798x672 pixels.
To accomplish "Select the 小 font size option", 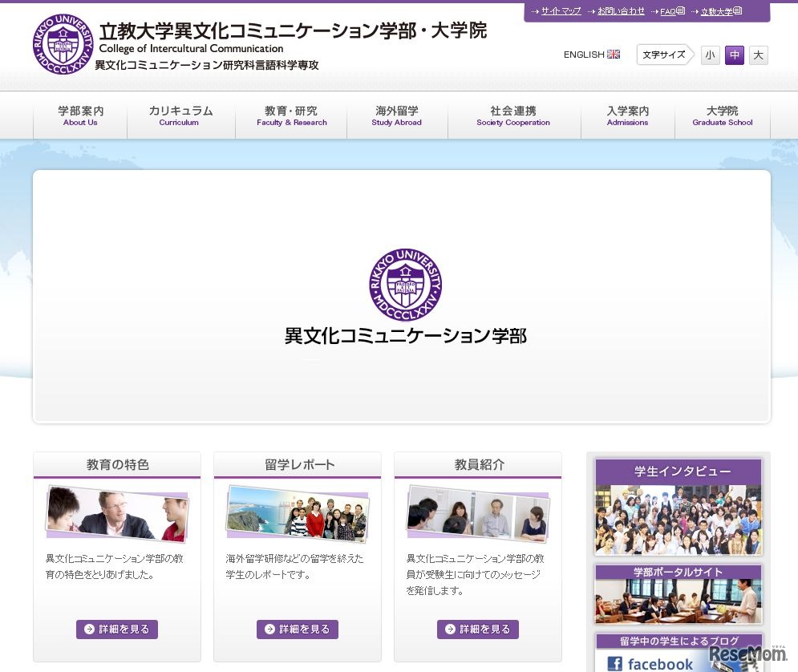I will point(710,55).
